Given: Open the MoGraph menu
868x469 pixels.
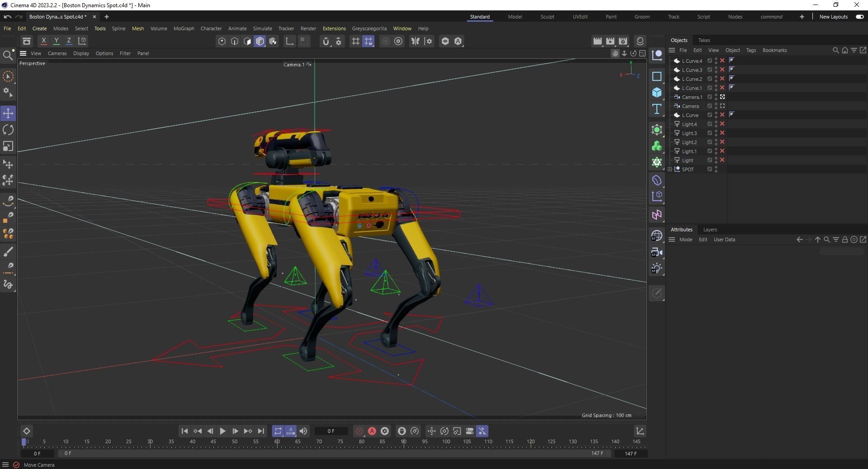Looking at the screenshot, I should 184,28.
